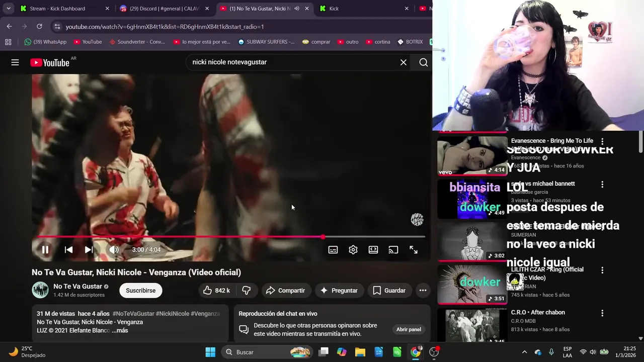
Task: Expand description with ...más
Action: tap(120, 330)
